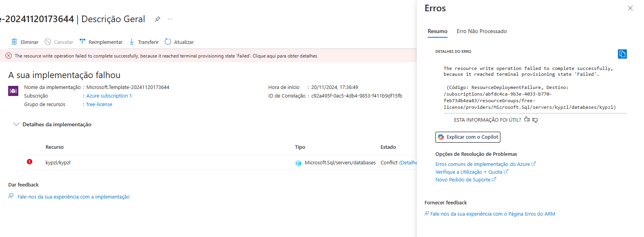Open the Azure subscription 1 link
644x237 pixels.
pos(109,96)
